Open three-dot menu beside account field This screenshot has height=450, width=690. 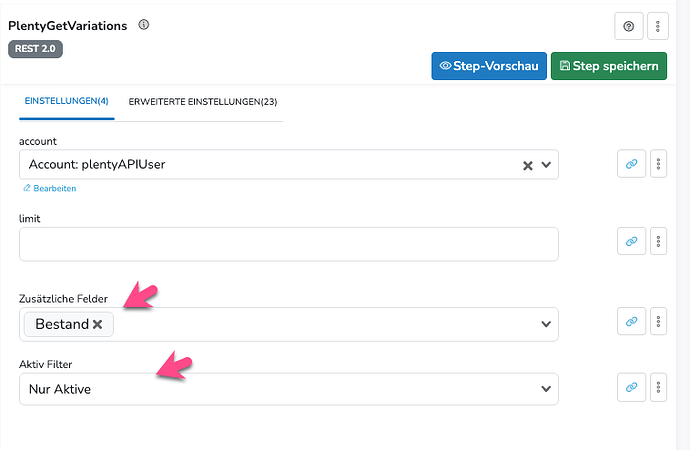pyautogui.click(x=658, y=164)
